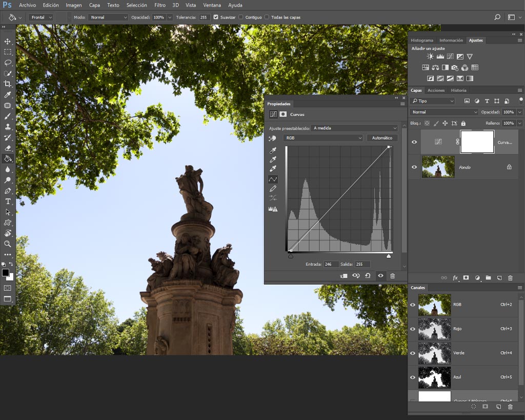Image resolution: width=525 pixels, height=420 pixels.
Task: Enable the Contiguo checkbox
Action: coord(241,17)
